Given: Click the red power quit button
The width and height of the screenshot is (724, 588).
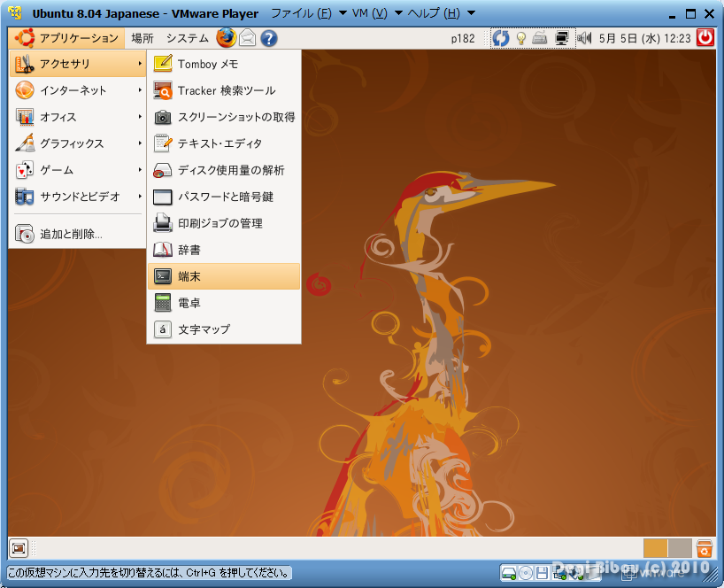Looking at the screenshot, I should pyautogui.click(x=705, y=38).
